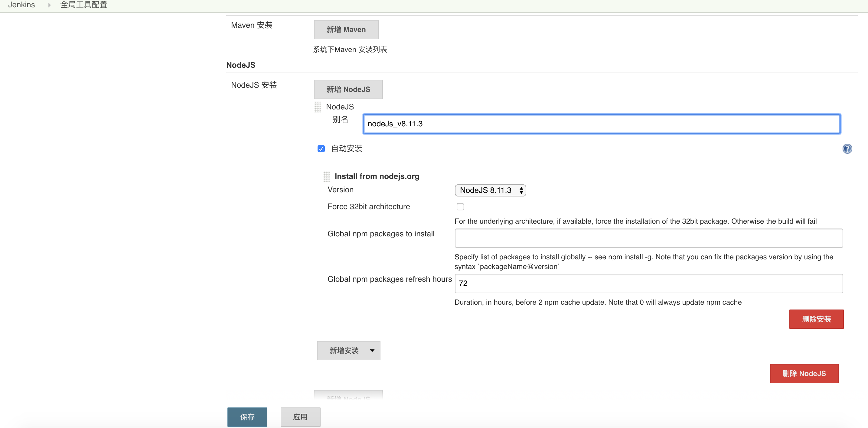The width and height of the screenshot is (868, 428).
Task: Click the 新增 Maven button
Action: (346, 30)
